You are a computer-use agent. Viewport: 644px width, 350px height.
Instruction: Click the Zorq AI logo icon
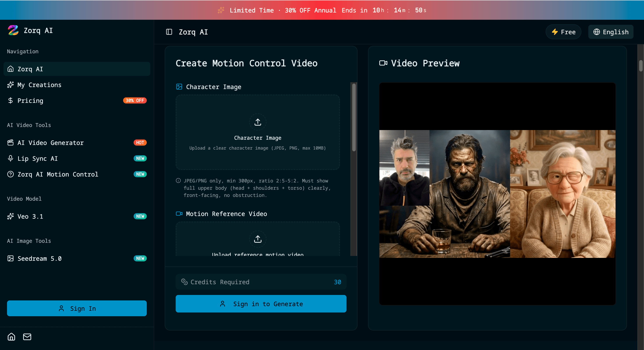13,30
